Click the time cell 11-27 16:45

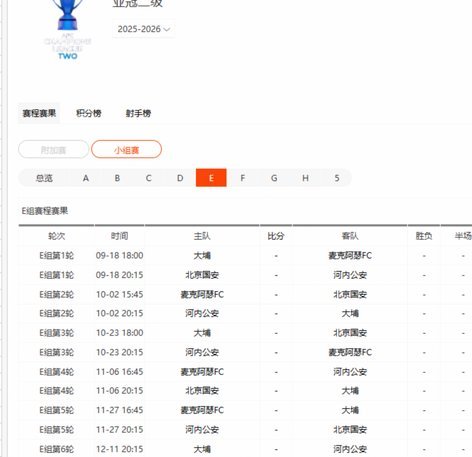click(119, 410)
